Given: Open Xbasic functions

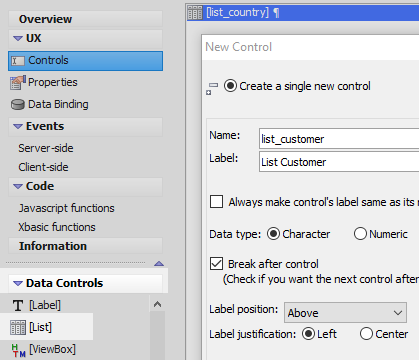Looking at the screenshot, I should tap(57, 227).
